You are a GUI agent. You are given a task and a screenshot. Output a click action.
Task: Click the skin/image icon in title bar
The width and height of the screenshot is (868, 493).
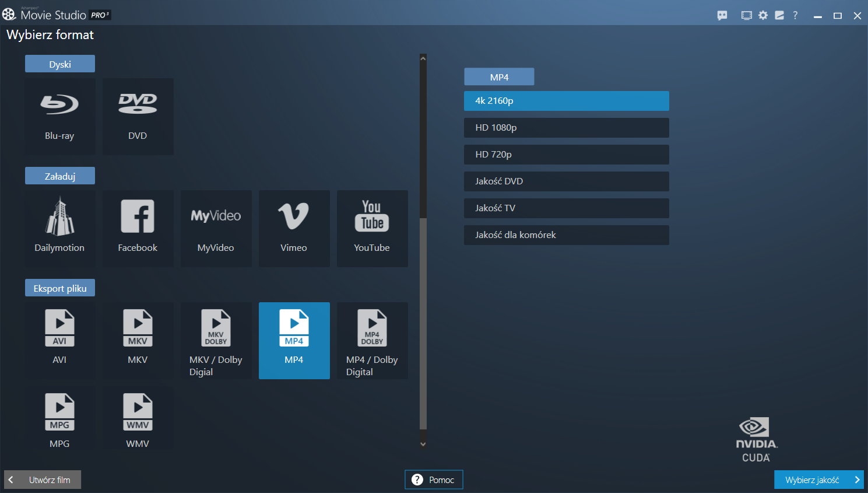point(779,16)
